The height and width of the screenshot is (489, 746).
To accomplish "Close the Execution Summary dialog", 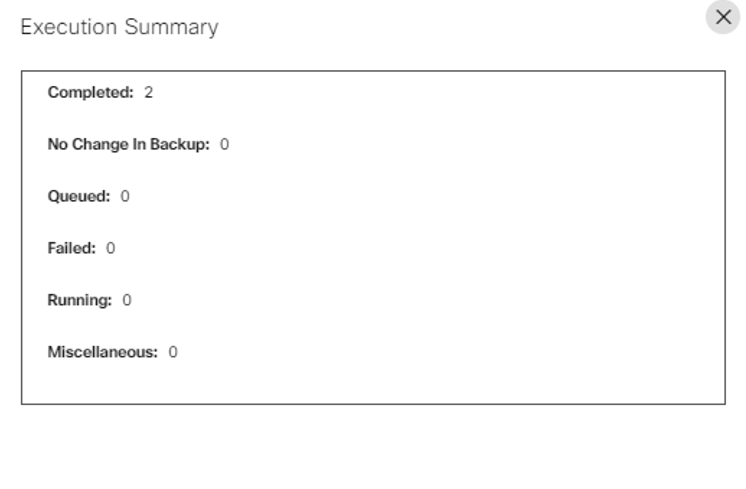I will [x=724, y=18].
